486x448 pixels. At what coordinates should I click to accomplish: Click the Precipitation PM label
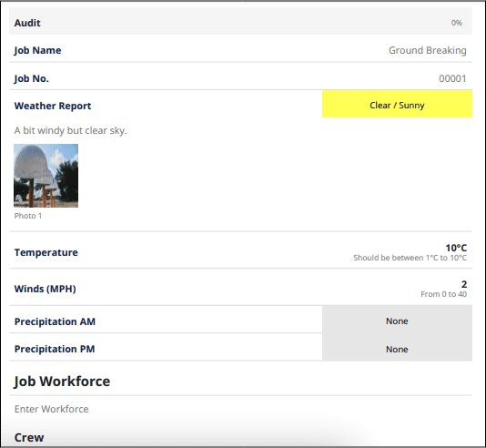[x=55, y=349]
